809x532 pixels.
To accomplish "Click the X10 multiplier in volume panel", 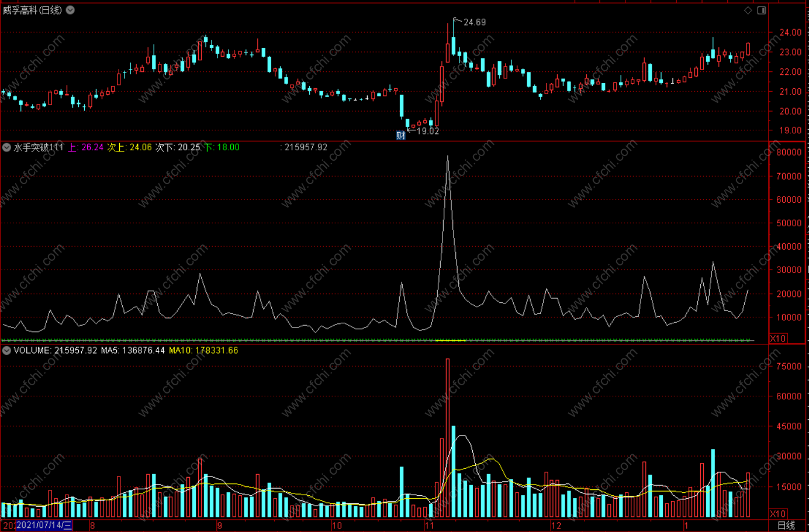I will coord(778,514).
